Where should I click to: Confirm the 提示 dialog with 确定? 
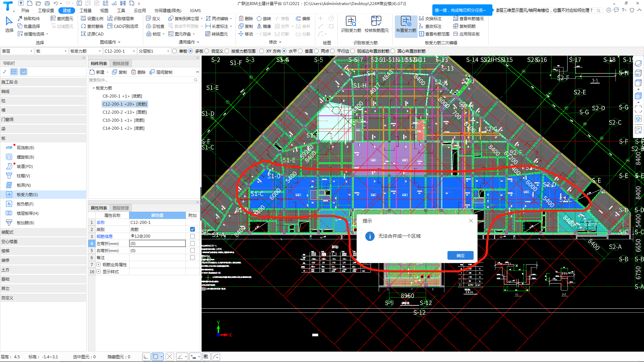[x=461, y=255]
